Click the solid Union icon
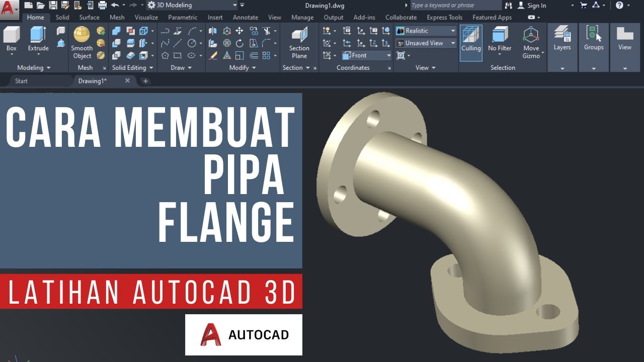 tap(117, 31)
